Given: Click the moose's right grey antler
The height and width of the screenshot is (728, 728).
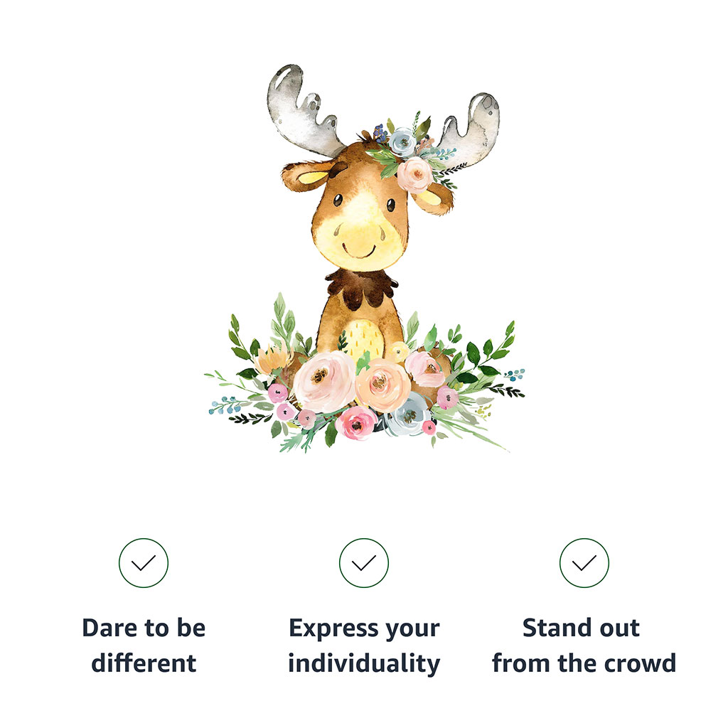Looking at the screenshot, I should pyautogui.click(x=470, y=129).
